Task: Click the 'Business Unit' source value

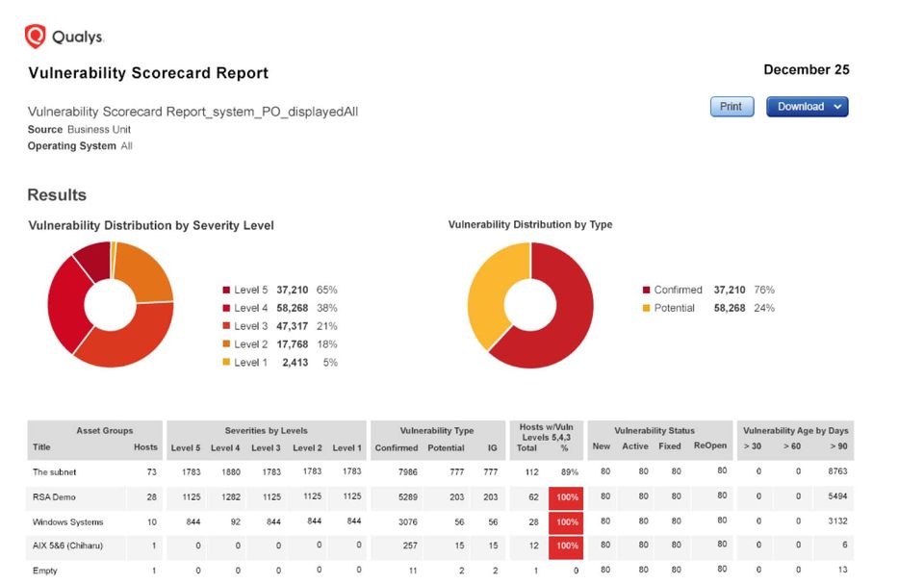Action: click(x=99, y=129)
